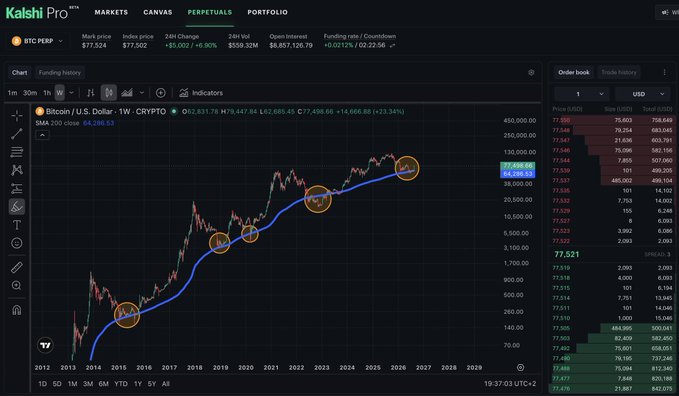
Task: Set chart range to All
Action: pyautogui.click(x=165, y=384)
